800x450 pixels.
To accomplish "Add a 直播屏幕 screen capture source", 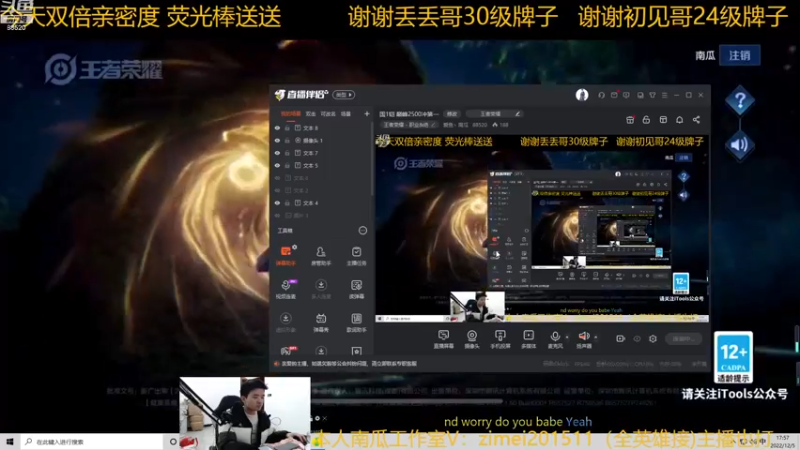I will 443,339.
